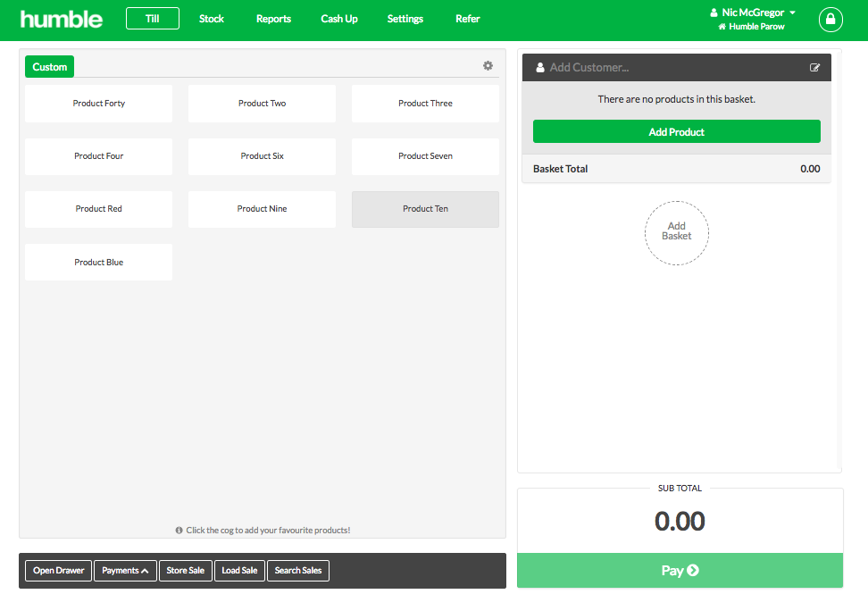This screenshot has width=868, height=594.
Task: Click the edit customer pencil icon
Action: [x=814, y=68]
